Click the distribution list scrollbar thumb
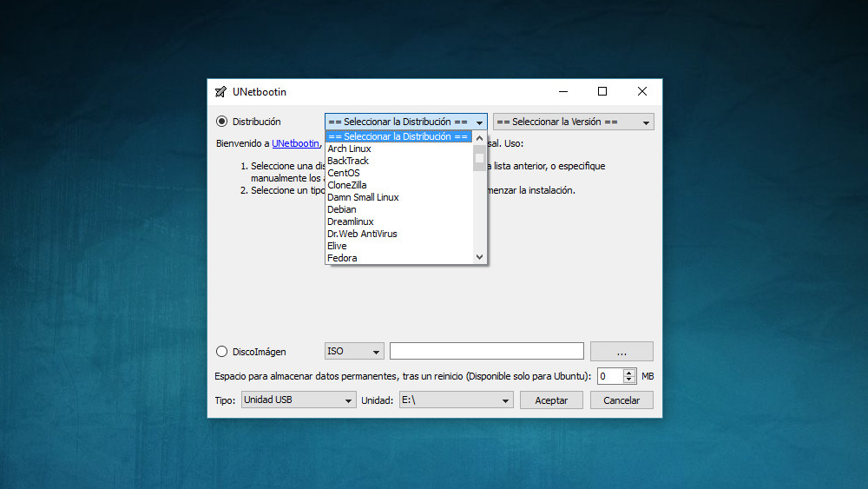 pos(479,158)
